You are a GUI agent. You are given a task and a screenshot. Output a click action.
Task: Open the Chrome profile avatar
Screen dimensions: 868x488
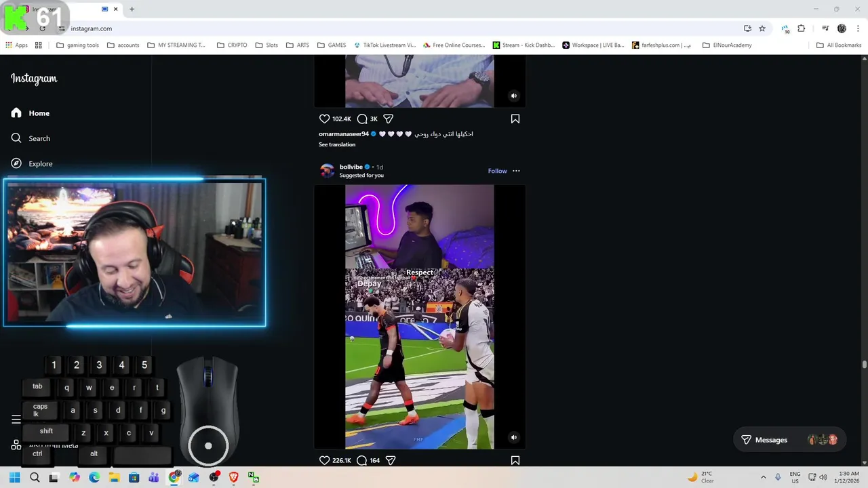[x=842, y=28]
